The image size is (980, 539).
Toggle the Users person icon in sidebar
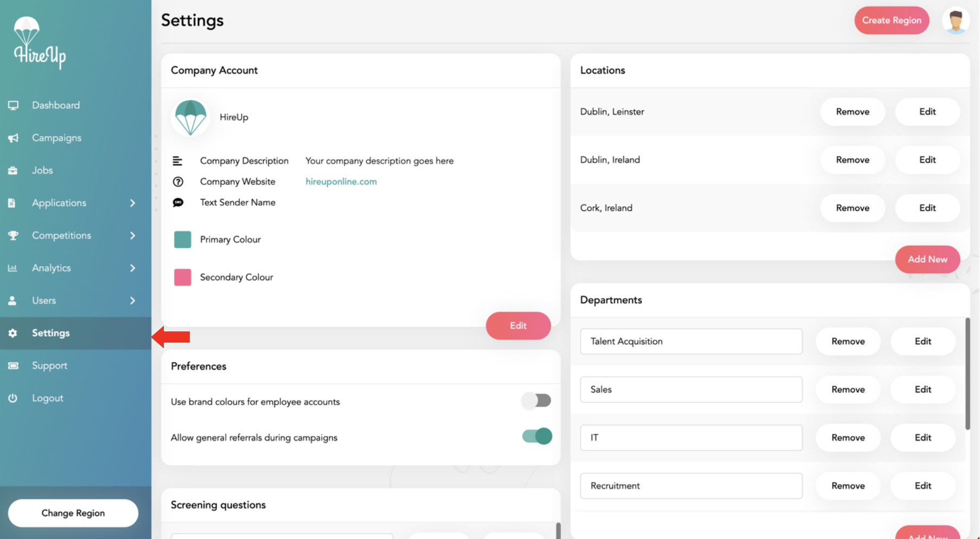click(x=13, y=300)
